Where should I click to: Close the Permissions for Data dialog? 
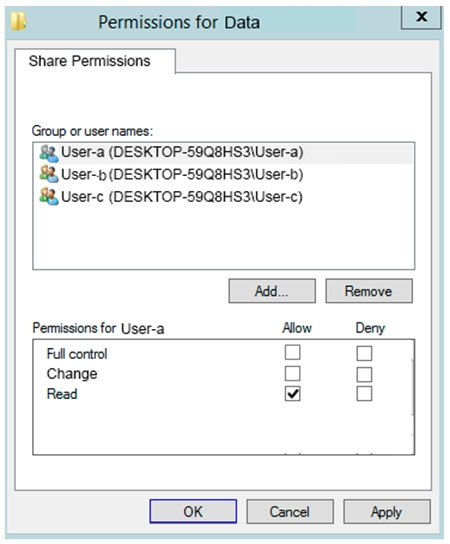coord(422,17)
